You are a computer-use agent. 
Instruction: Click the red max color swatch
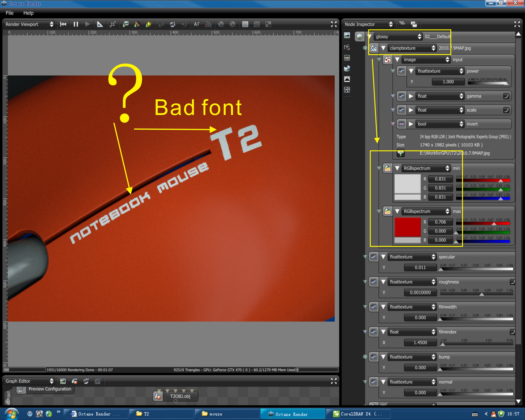407,227
